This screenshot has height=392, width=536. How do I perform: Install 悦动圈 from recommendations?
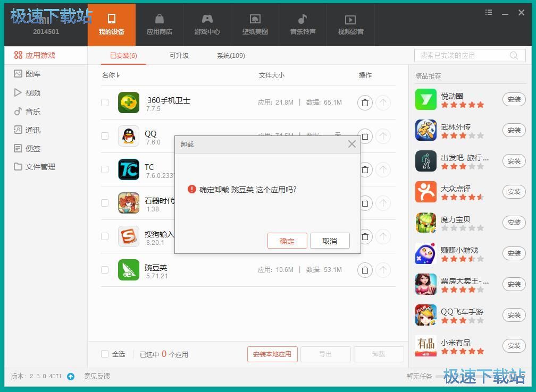(514, 99)
